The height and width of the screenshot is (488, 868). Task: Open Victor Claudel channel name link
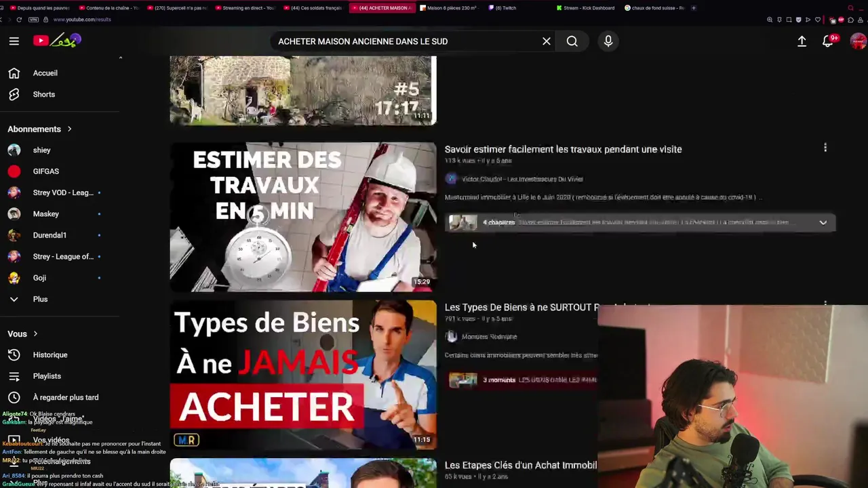click(522, 179)
